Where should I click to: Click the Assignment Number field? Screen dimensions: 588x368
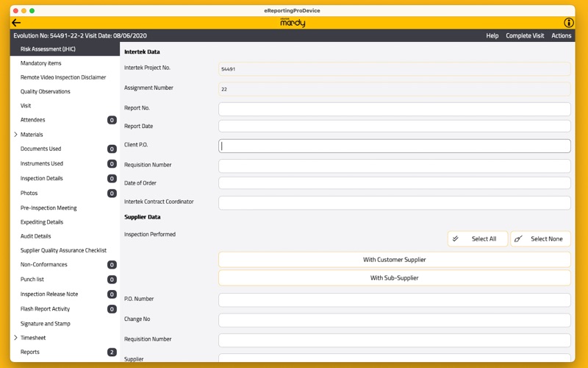(x=395, y=89)
